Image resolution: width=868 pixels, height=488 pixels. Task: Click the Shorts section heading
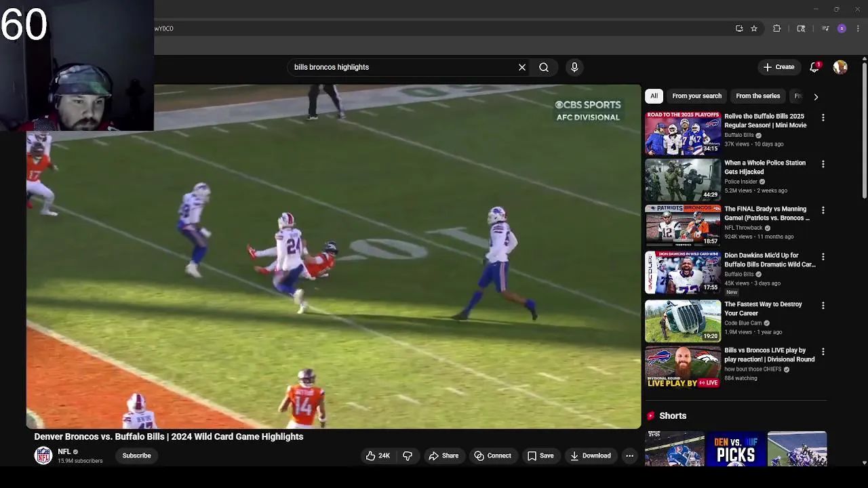click(673, 415)
